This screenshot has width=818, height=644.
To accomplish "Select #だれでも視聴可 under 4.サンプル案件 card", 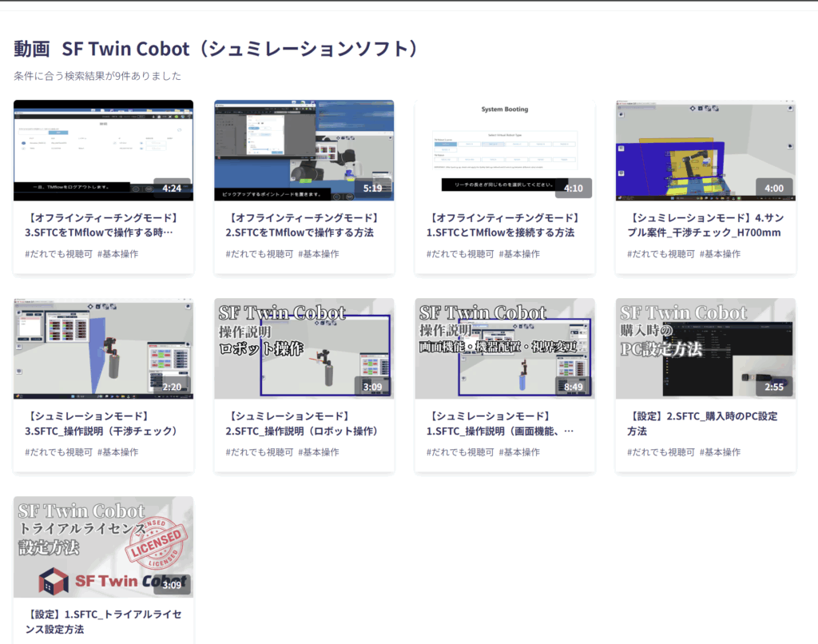I will point(661,254).
